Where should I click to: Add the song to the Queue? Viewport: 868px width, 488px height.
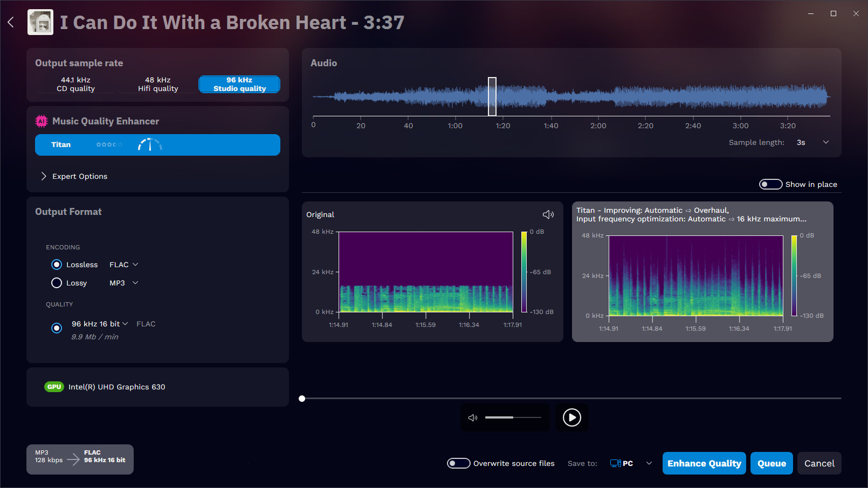pyautogui.click(x=771, y=463)
